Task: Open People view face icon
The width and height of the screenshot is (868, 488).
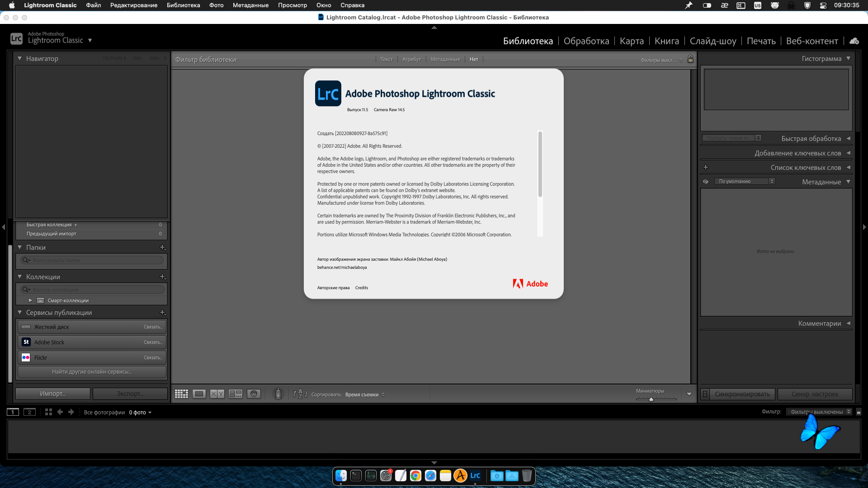Action: (254, 394)
